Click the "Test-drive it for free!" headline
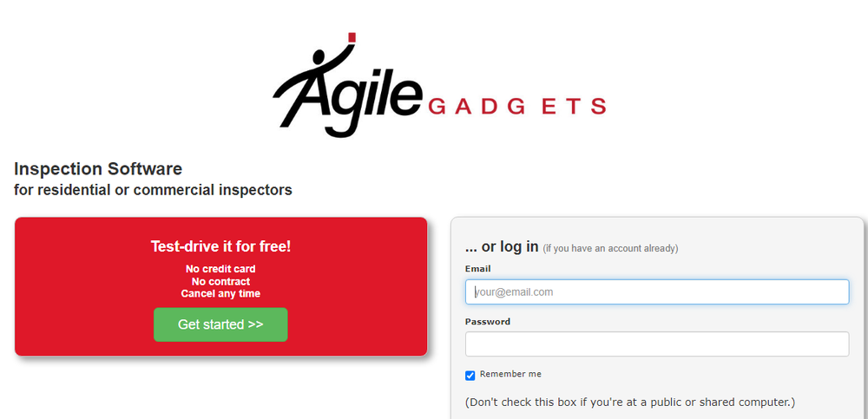 220,246
